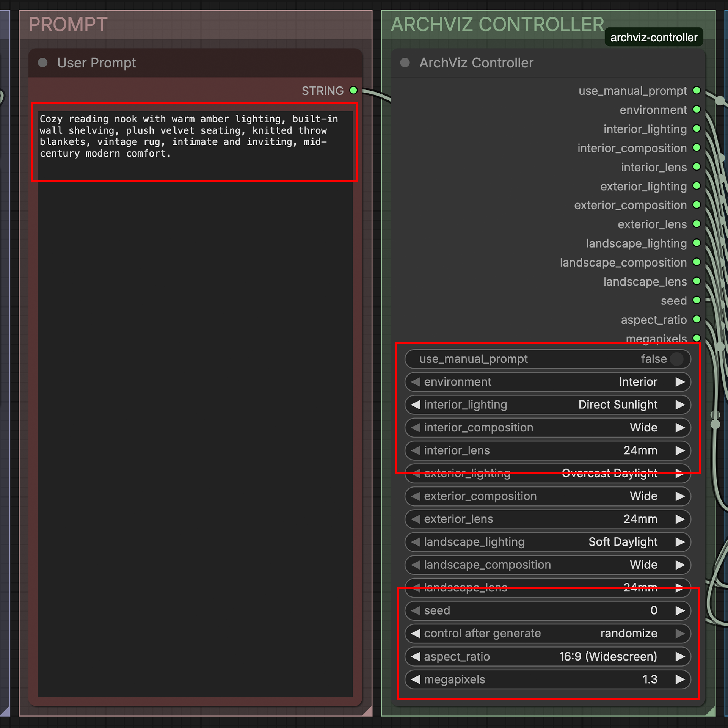Screen dimensions: 728x728
Task: Click the interior_lens output connector dot
Action: click(x=697, y=166)
